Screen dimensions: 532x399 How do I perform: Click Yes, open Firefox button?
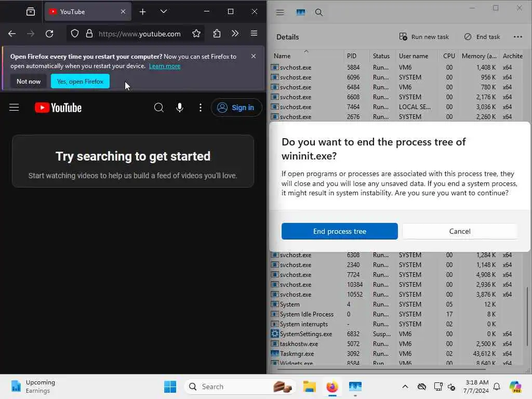[80, 82]
